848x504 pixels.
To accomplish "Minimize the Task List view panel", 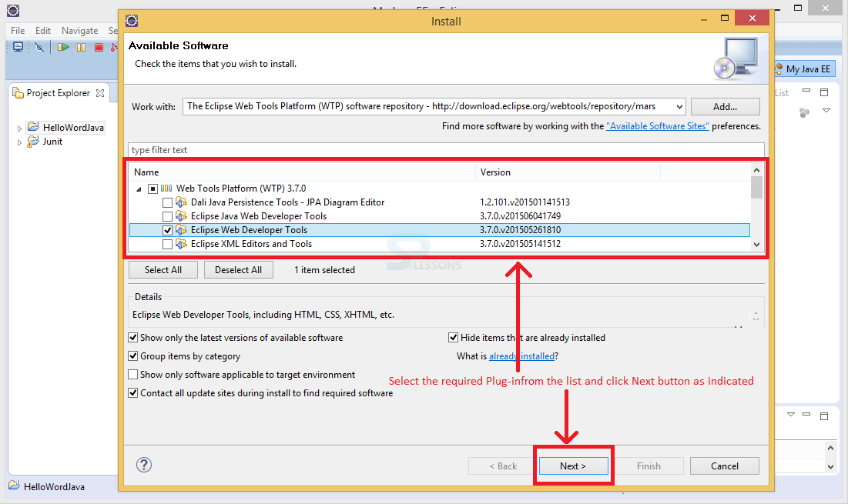I will click(x=806, y=91).
